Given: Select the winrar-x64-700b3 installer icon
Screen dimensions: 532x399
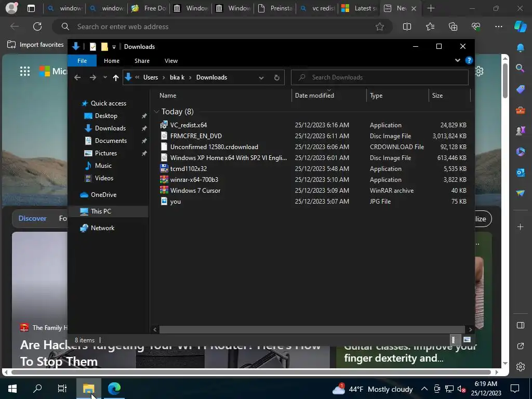Looking at the screenshot, I should 164,179.
